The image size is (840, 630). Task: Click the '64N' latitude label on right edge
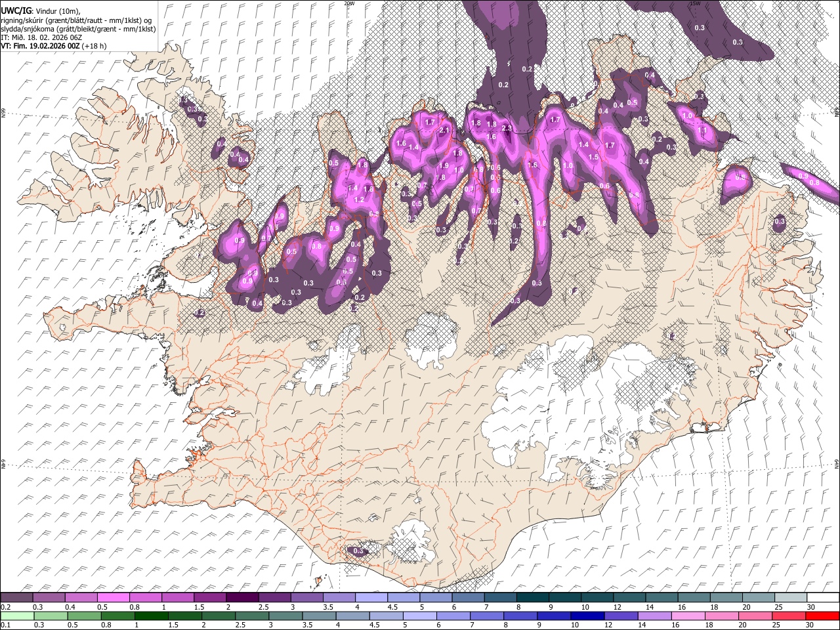(x=837, y=463)
